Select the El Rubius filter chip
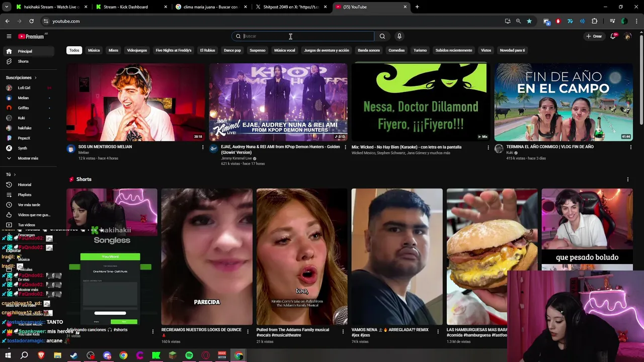 click(207, 50)
